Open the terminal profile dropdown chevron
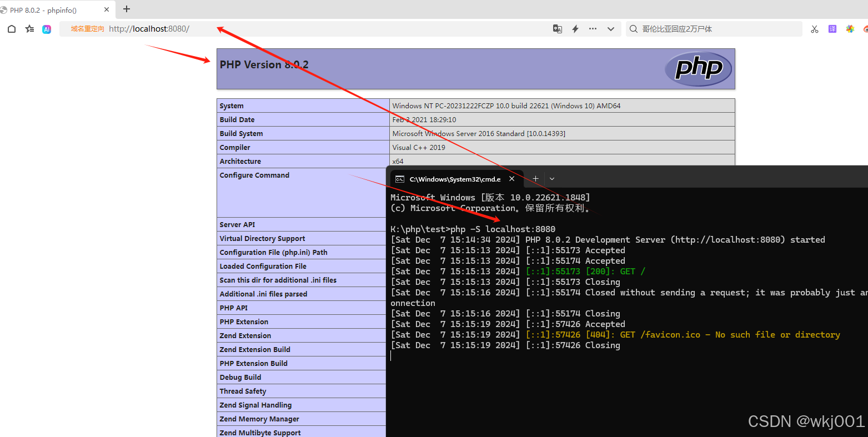The height and width of the screenshot is (437, 868). point(552,179)
